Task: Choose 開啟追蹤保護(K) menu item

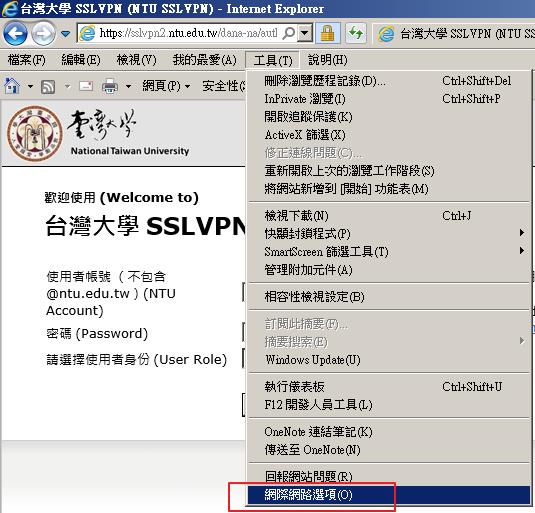Action: pyautogui.click(x=389, y=117)
